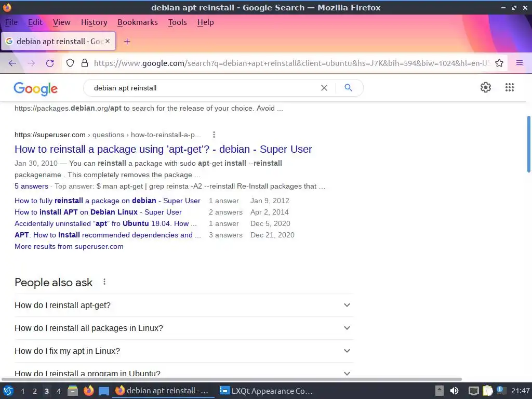This screenshot has height=399, width=532.
Task: Open Google quick settings gear
Action: coord(486,87)
